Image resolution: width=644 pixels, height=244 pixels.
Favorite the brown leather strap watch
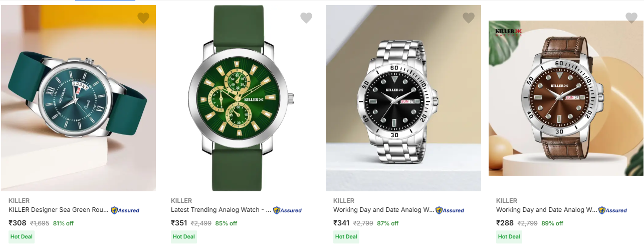click(x=631, y=18)
